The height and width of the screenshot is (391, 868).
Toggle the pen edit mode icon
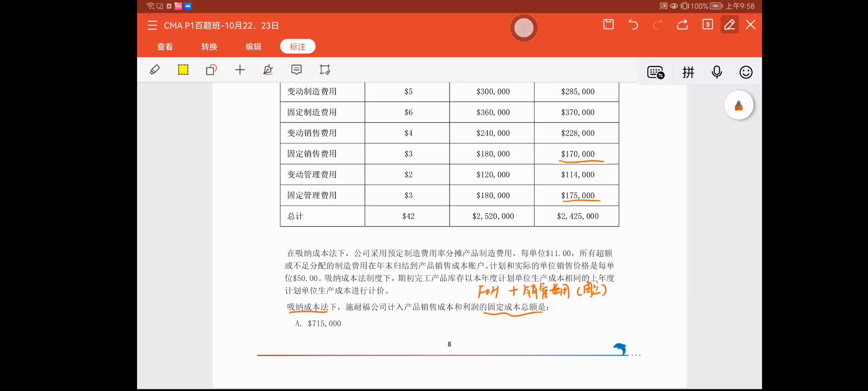click(729, 25)
